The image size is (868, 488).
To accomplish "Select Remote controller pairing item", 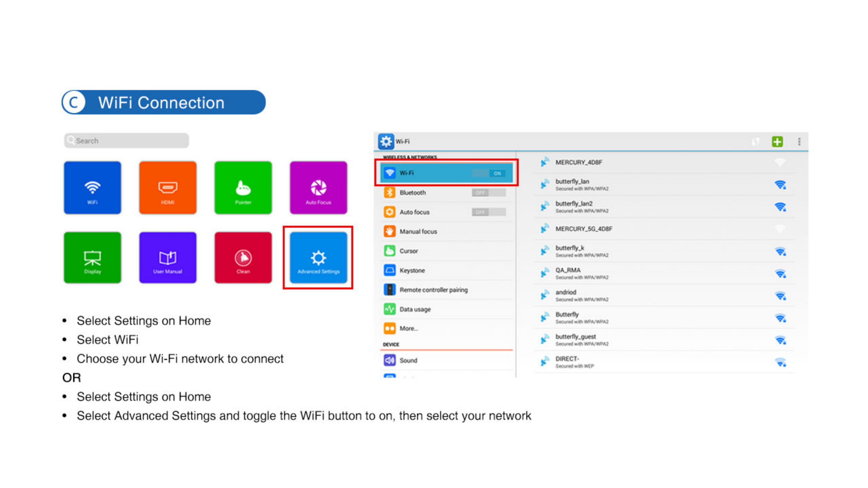I will (x=433, y=290).
